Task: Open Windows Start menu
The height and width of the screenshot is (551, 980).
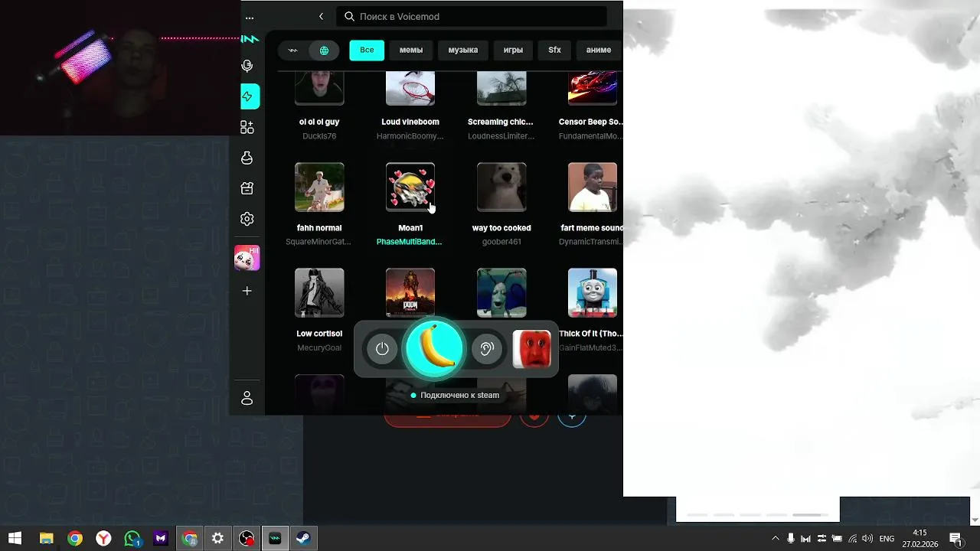Action: (x=15, y=538)
